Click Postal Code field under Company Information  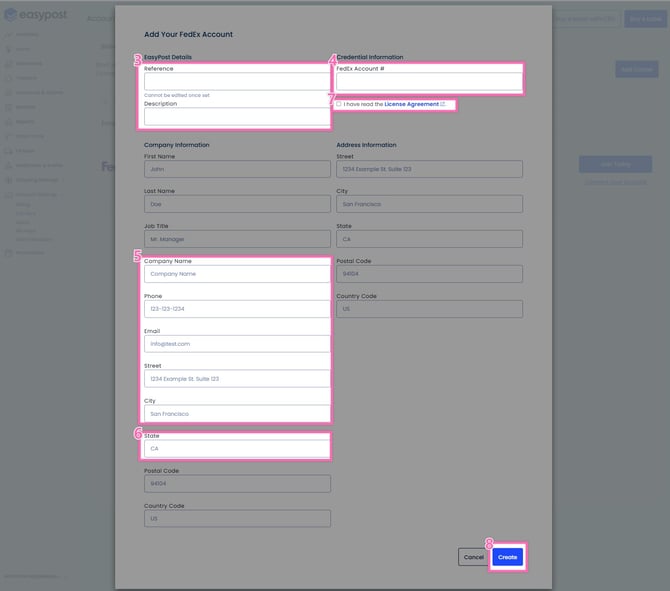237,484
